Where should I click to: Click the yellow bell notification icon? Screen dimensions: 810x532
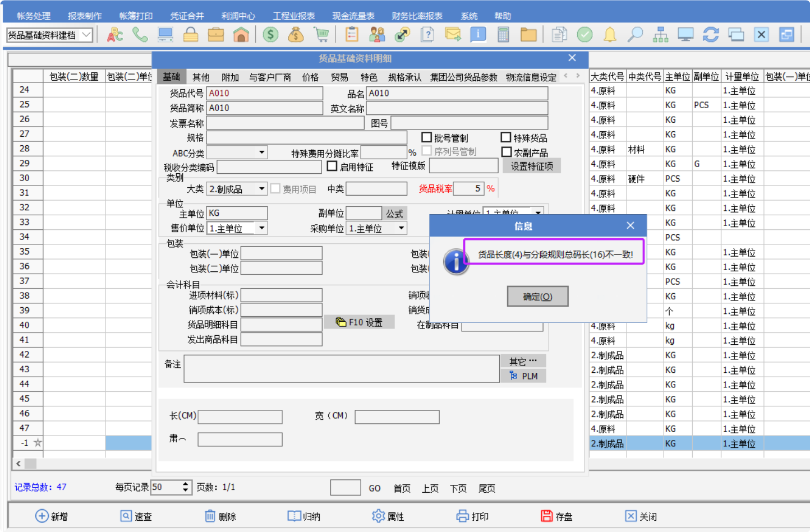click(610, 35)
